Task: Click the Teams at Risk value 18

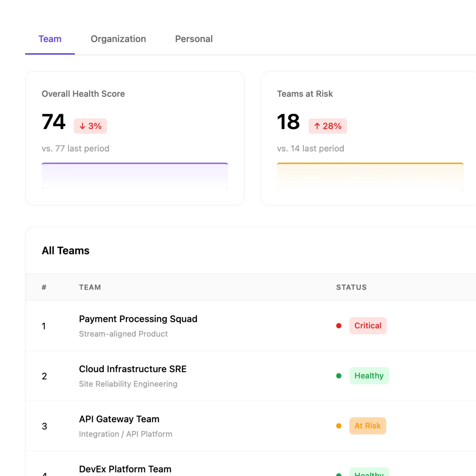Action: [x=288, y=122]
